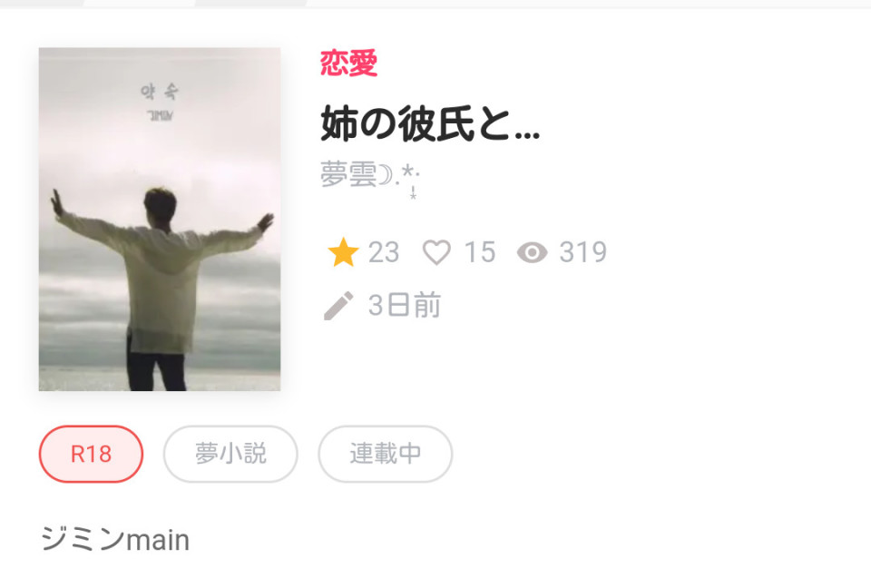Tap the heart like icon
871x588 pixels.
436,252
